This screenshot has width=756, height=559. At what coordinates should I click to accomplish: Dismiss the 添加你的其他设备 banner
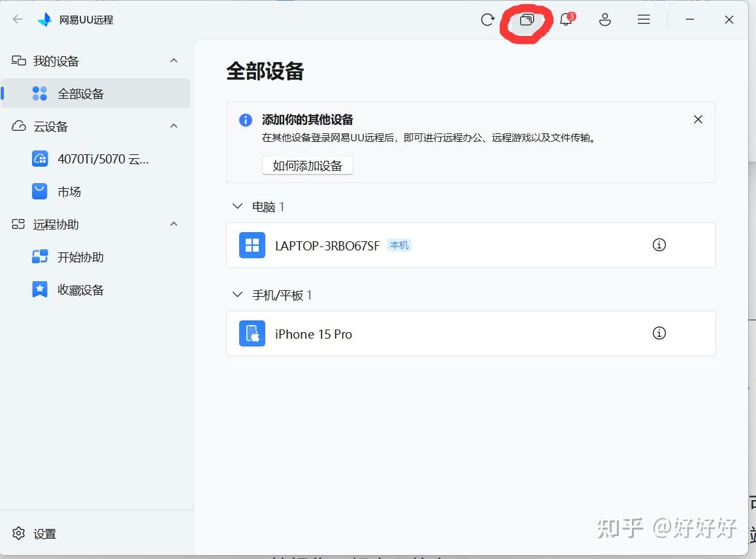tap(698, 120)
